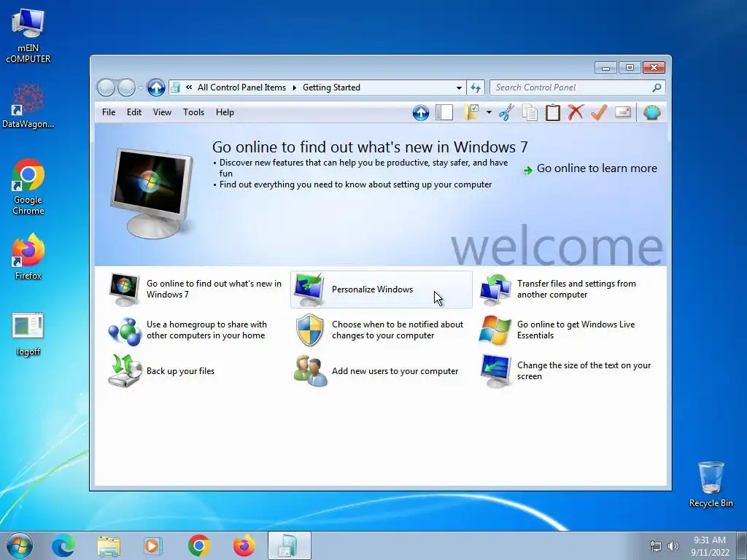Screen dimensions: 747x560
Task: Click the shell globe toolbar icon
Action: (x=651, y=113)
